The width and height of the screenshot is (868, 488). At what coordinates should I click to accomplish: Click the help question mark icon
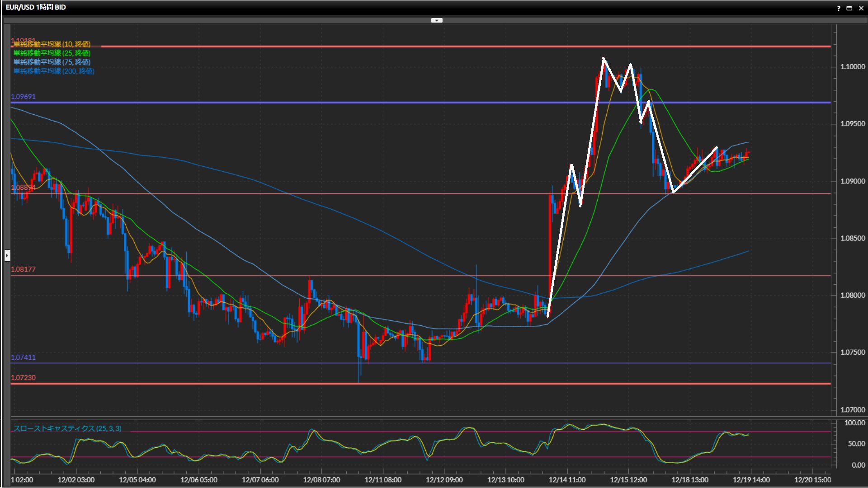click(839, 8)
